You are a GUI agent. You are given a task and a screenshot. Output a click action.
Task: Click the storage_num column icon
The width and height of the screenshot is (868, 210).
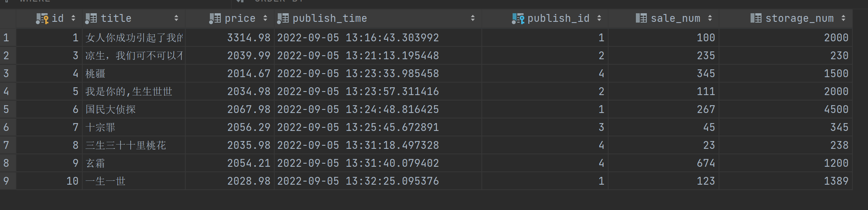(756, 18)
